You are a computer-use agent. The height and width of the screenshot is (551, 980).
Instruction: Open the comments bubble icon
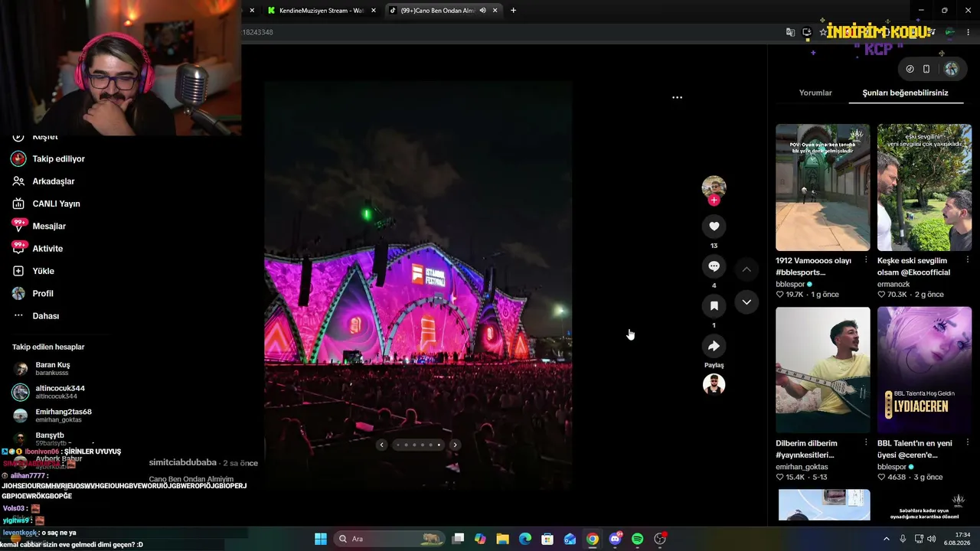click(x=714, y=266)
